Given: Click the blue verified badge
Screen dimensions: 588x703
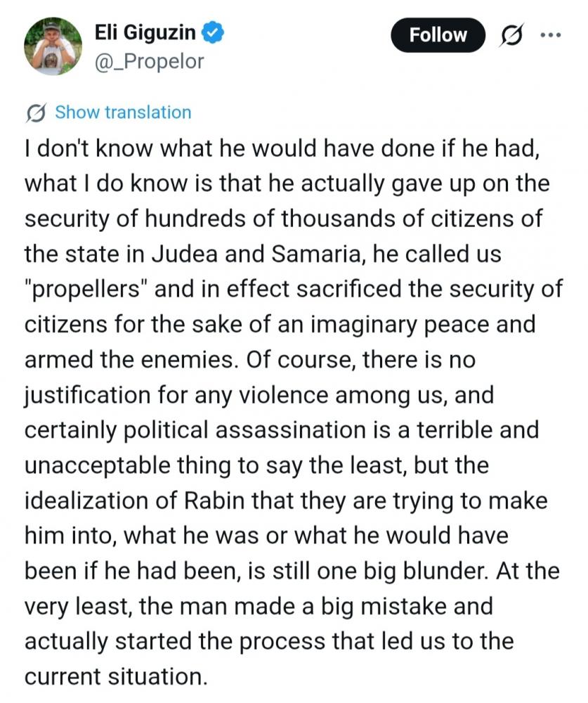Looking at the screenshot, I should (214, 32).
